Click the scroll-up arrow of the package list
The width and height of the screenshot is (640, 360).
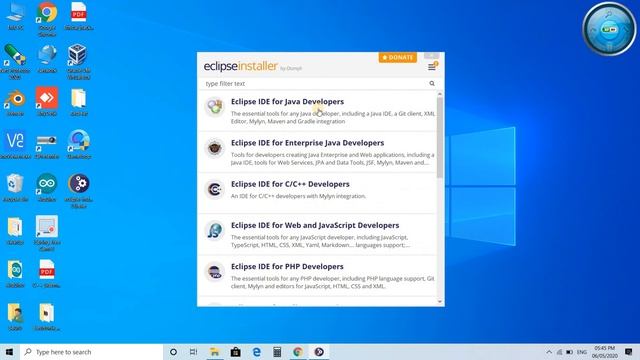pos(440,94)
